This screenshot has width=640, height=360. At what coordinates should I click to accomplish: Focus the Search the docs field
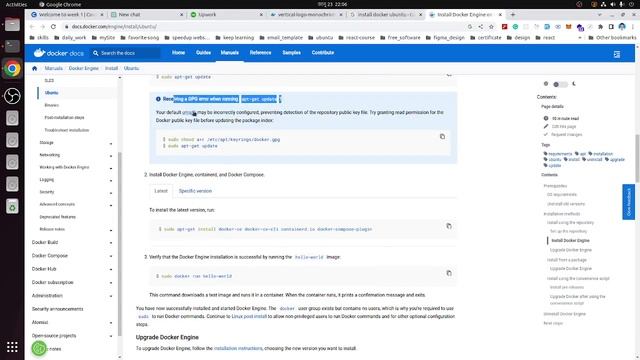pos(126,53)
